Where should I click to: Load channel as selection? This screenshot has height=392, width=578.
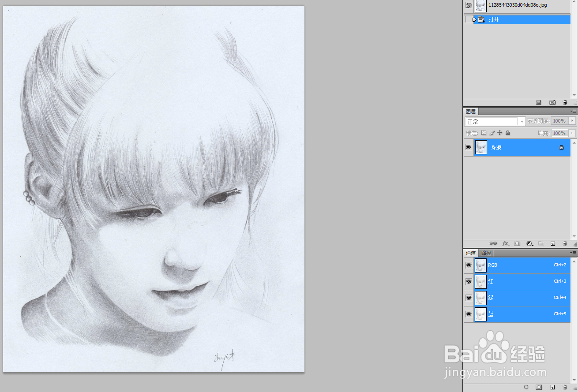526,387
